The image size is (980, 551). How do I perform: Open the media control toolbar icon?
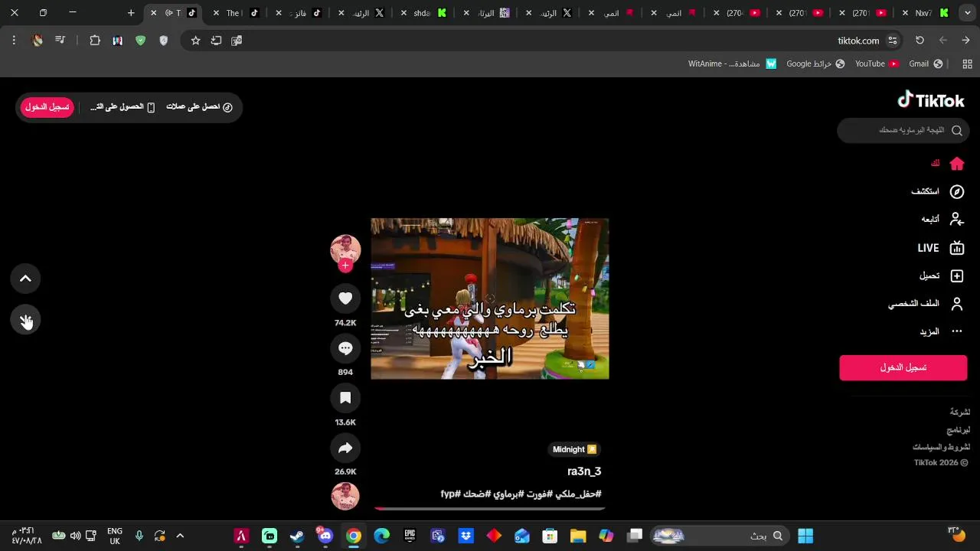[60, 41]
